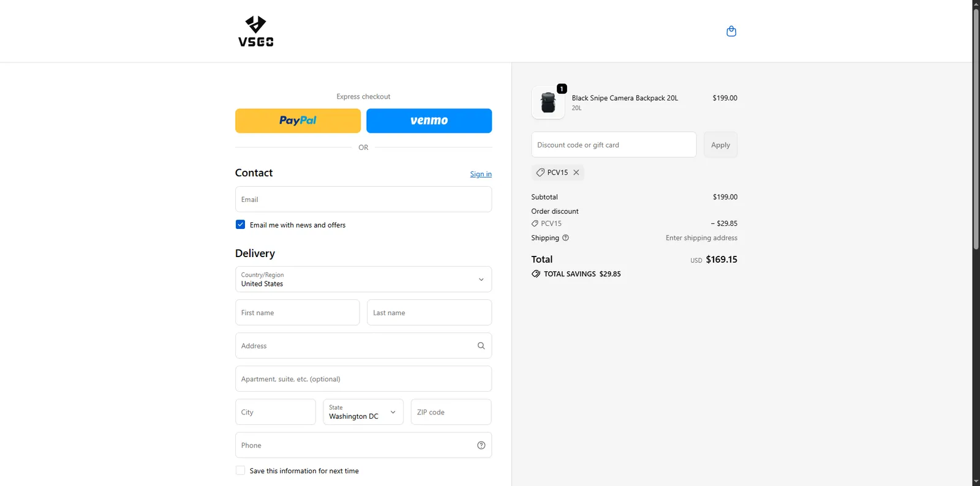The height and width of the screenshot is (486, 980).
Task: Open the phone field help icon
Action: [481, 446]
